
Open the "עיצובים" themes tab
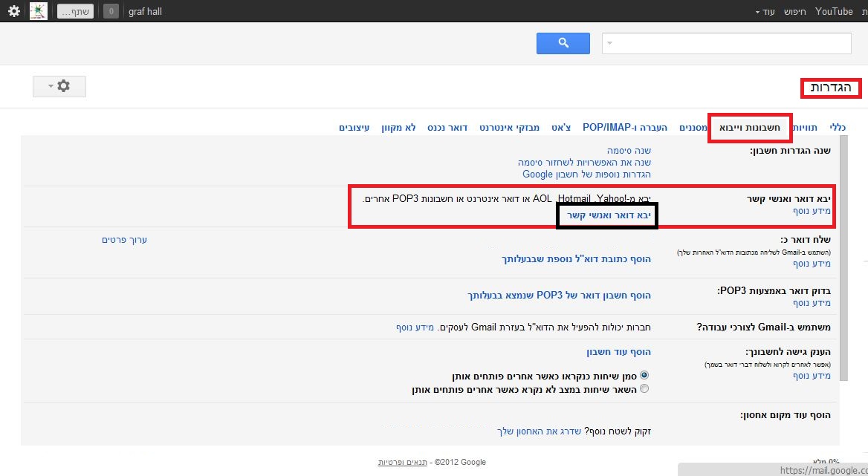pyautogui.click(x=354, y=128)
